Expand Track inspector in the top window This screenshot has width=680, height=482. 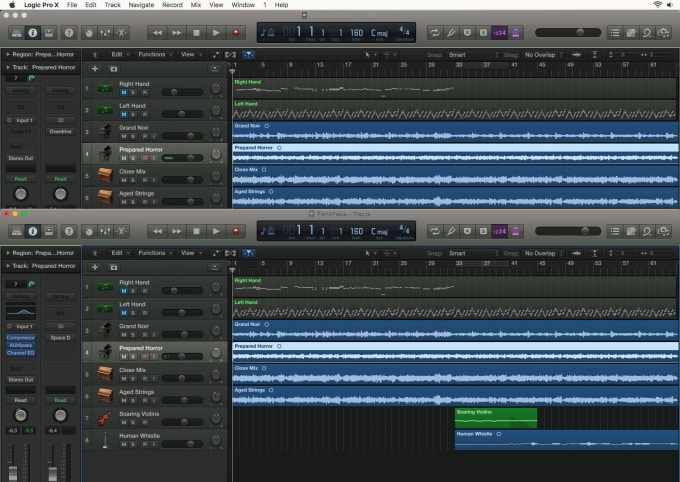[x=8, y=67]
